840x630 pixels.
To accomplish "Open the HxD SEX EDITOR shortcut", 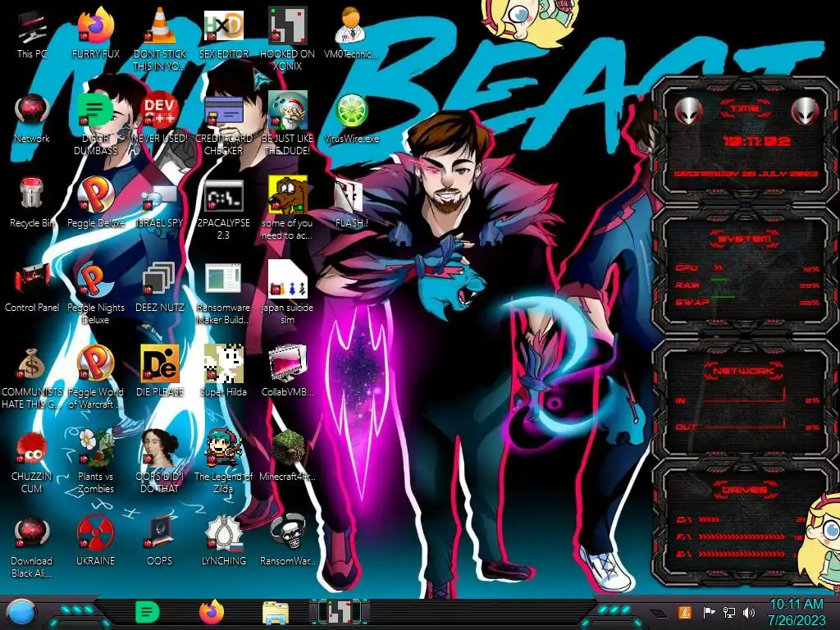I will click(x=224, y=33).
